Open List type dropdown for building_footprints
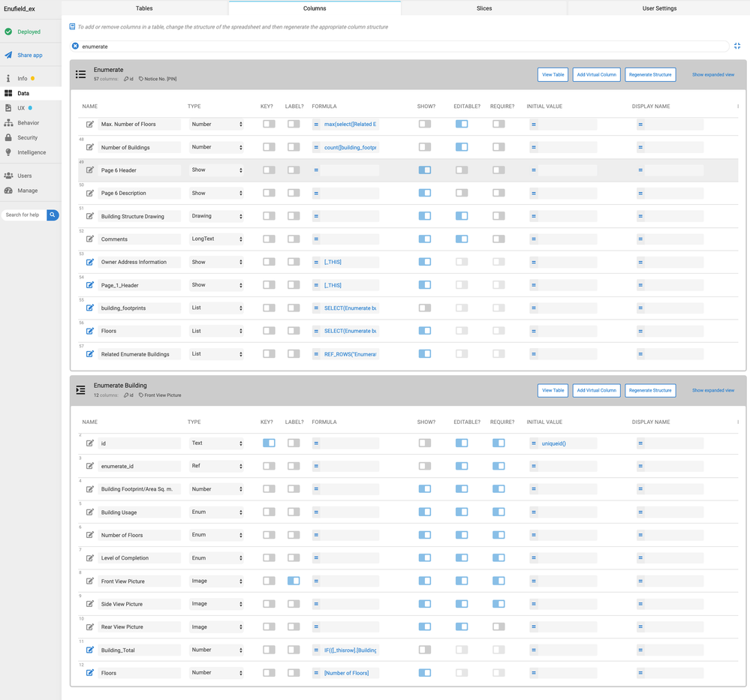750x700 pixels. point(216,308)
